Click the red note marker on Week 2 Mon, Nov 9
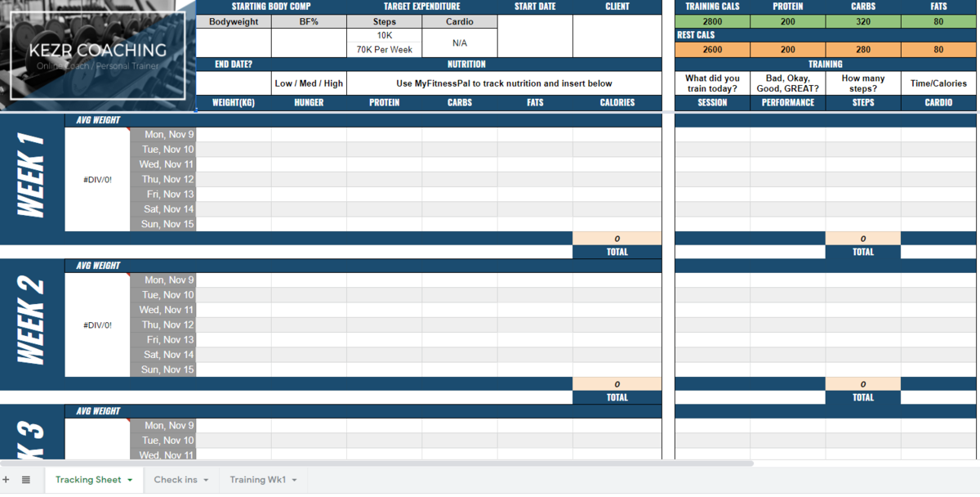This screenshot has height=497, width=980. [x=128, y=275]
